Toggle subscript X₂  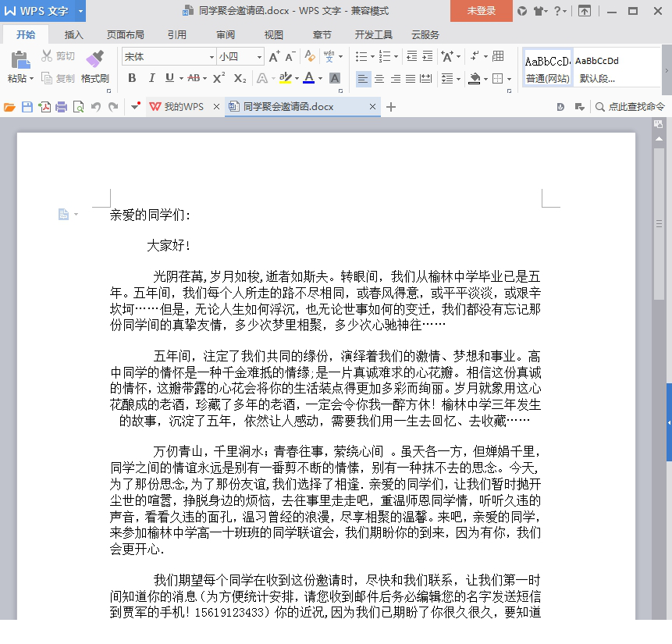coord(240,78)
